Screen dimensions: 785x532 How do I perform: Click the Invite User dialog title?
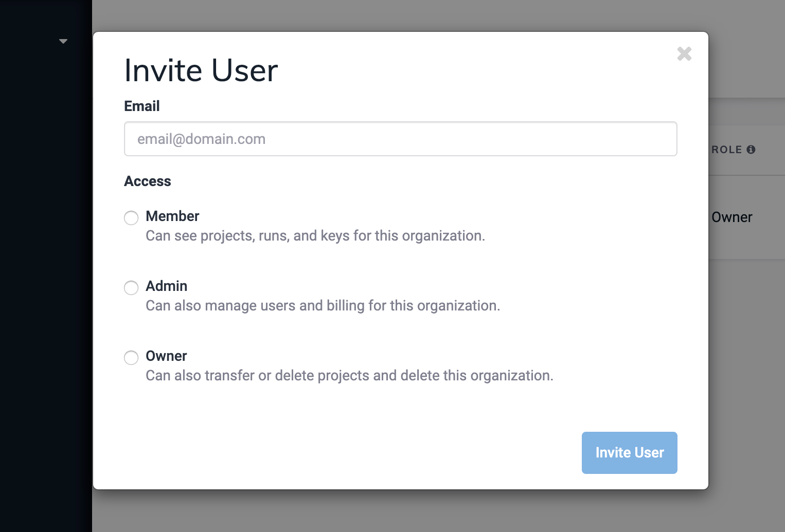click(x=201, y=70)
